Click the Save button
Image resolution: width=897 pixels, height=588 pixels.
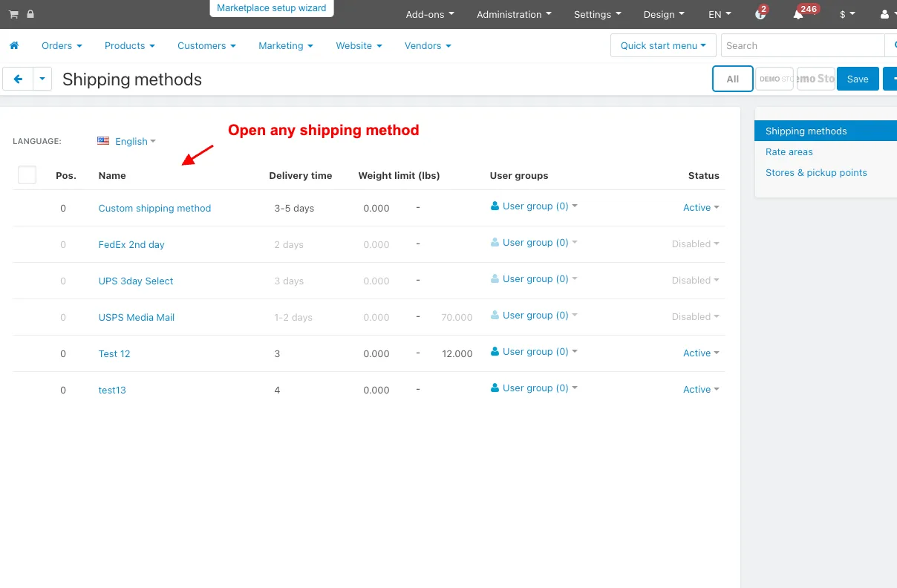[858, 79]
